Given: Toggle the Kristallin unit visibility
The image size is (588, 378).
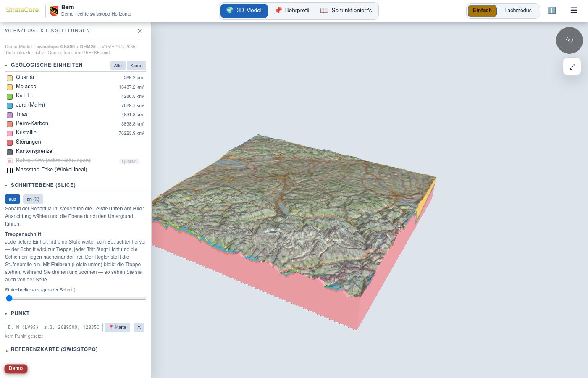Looking at the screenshot, I should click(x=10, y=133).
